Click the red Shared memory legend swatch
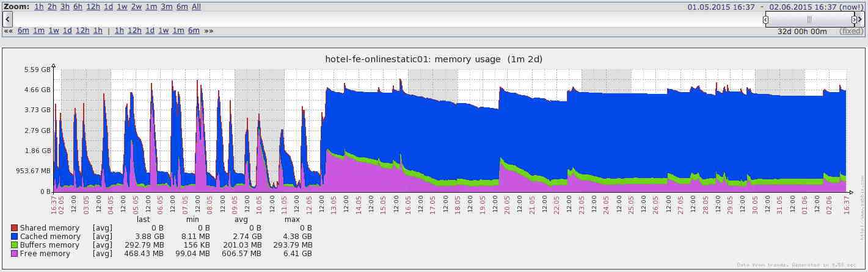 coord(15,228)
